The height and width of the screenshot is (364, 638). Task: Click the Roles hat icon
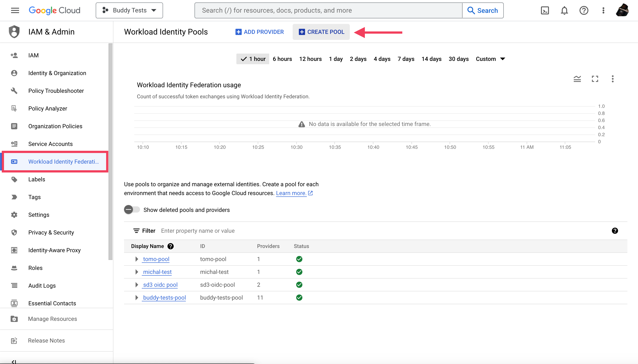click(x=14, y=268)
